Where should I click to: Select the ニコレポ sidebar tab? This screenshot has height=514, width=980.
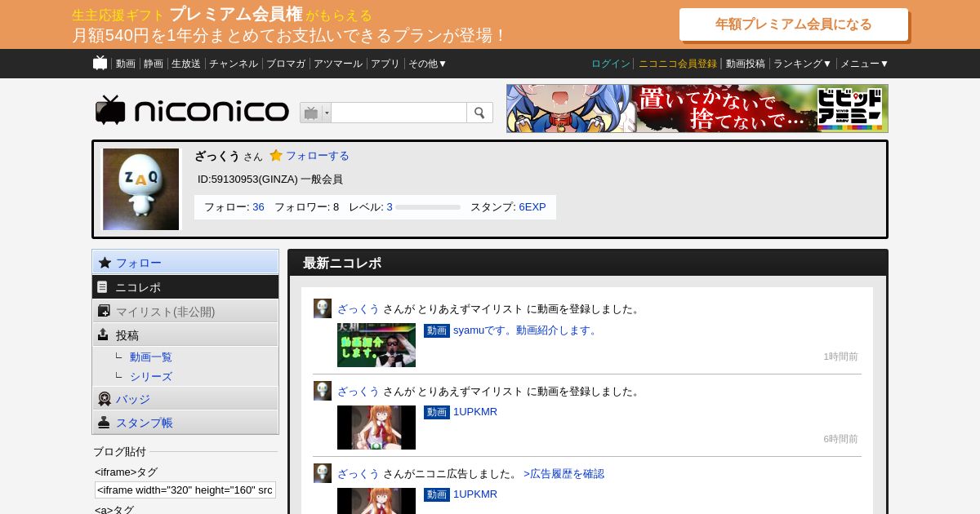[x=185, y=287]
